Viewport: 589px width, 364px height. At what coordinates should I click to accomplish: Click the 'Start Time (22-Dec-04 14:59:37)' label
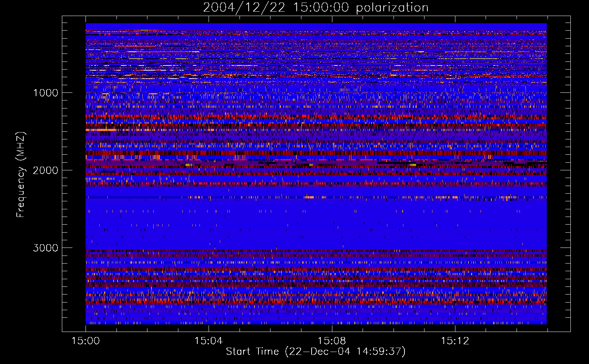pyautogui.click(x=316, y=352)
